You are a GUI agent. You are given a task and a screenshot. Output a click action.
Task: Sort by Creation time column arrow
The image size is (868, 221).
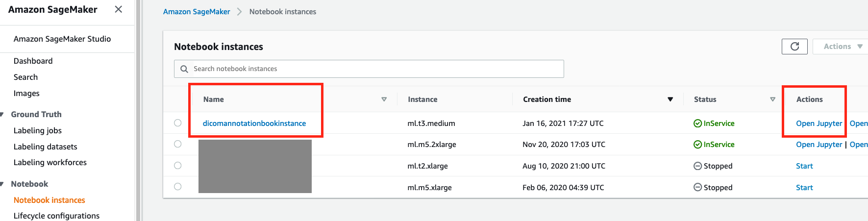[670, 99]
